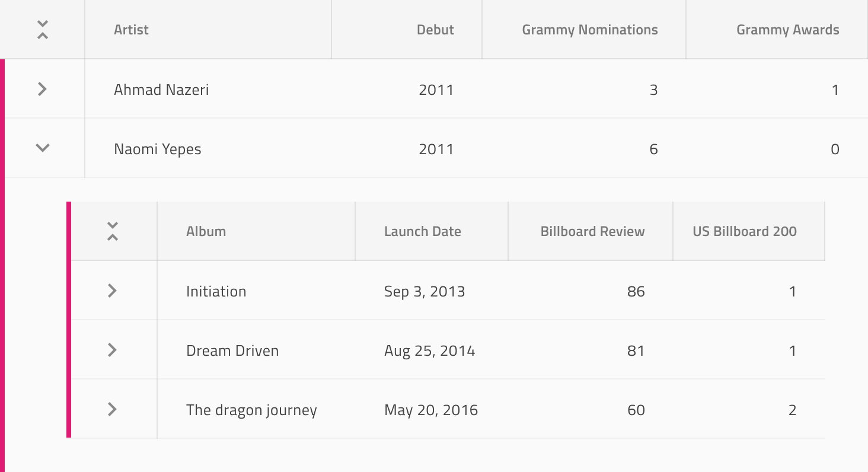This screenshot has height=472, width=868.
Task: Collapse all rows icon in Album header
Action: click(113, 231)
